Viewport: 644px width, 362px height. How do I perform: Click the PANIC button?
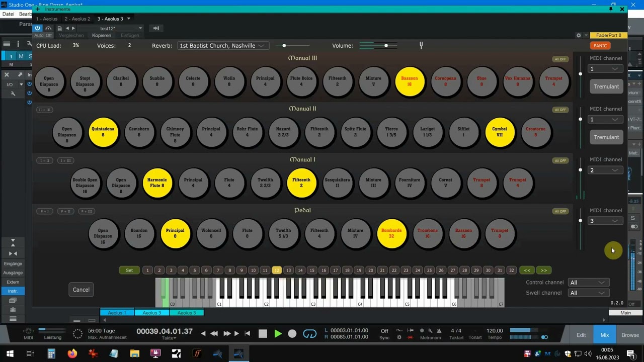coord(600,46)
